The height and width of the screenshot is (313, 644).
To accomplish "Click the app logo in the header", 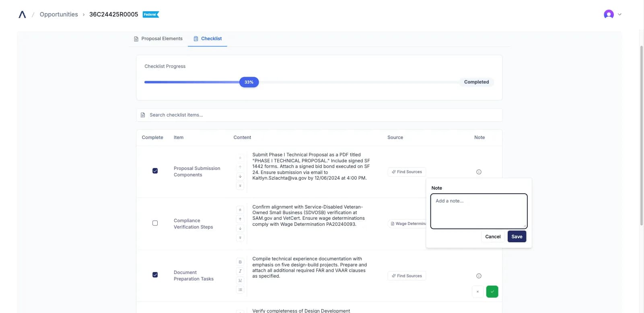I will point(22,14).
